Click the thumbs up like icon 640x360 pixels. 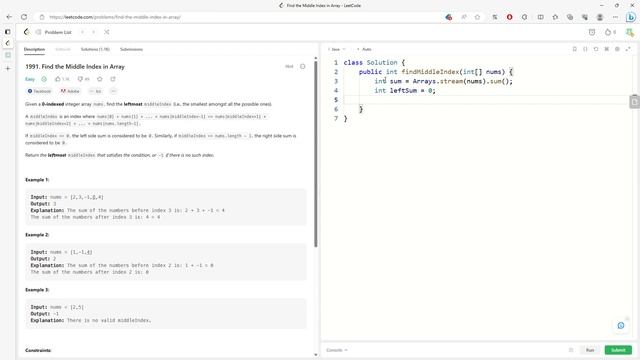[x=58, y=79]
